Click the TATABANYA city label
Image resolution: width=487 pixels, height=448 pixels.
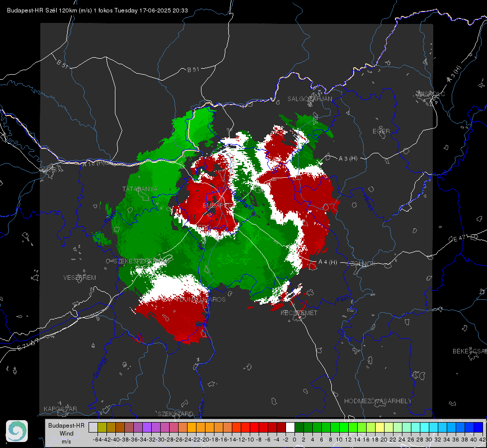point(140,189)
